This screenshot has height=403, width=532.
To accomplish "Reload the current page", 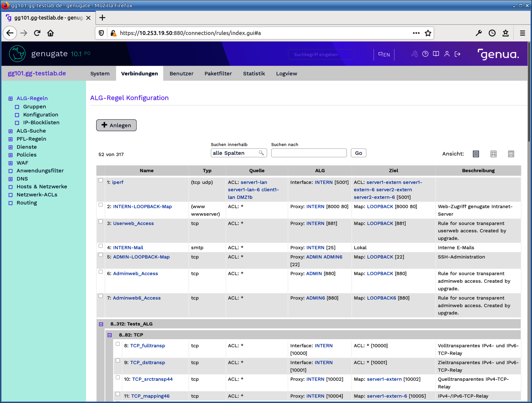I will tap(37, 33).
